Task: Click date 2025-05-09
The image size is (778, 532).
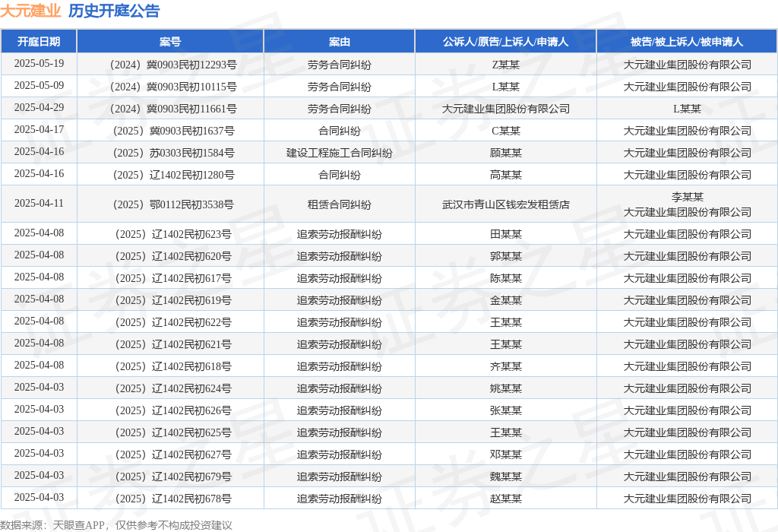Action: tap(39, 85)
